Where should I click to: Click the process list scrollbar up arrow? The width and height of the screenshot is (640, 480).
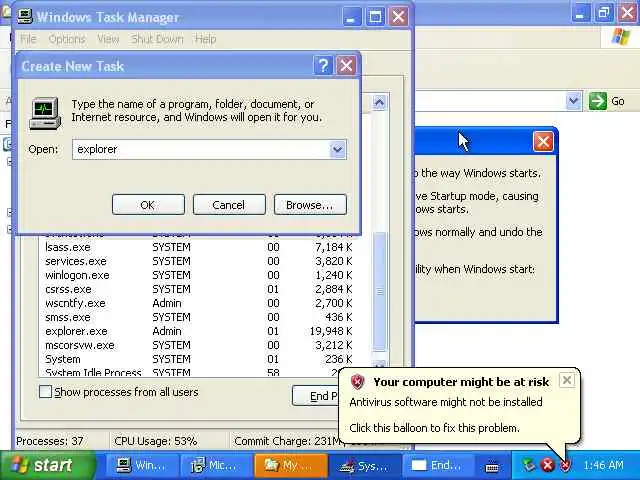point(379,102)
